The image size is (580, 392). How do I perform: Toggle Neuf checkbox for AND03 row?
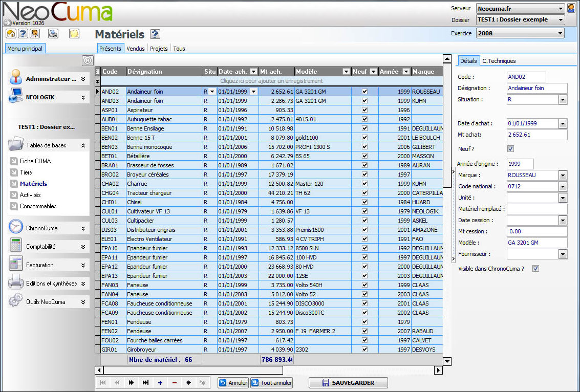coord(364,101)
